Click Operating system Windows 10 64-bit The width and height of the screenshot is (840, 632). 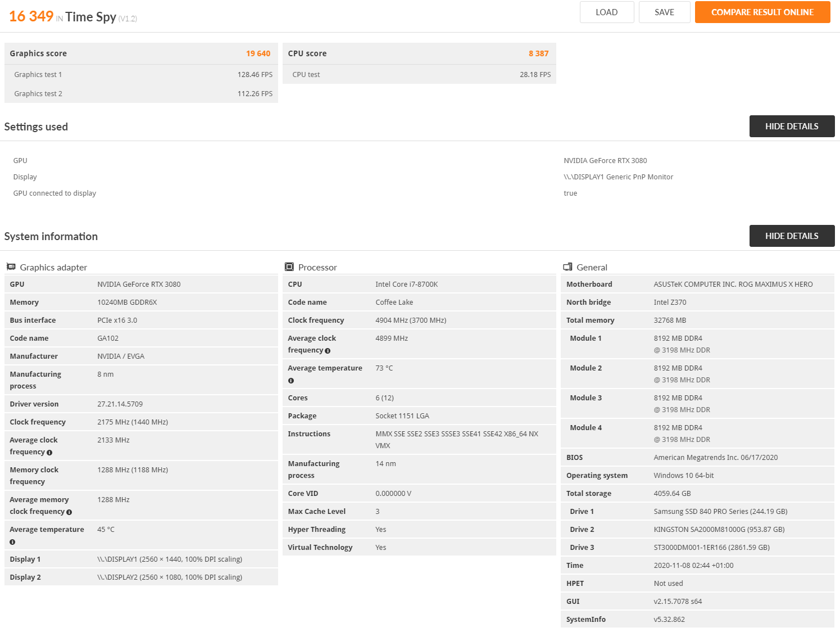pos(684,475)
